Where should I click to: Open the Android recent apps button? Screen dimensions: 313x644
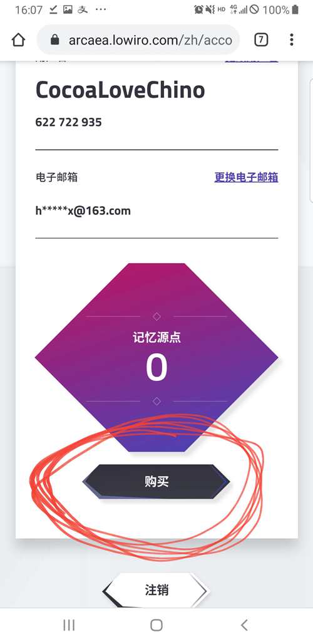coord(69,625)
